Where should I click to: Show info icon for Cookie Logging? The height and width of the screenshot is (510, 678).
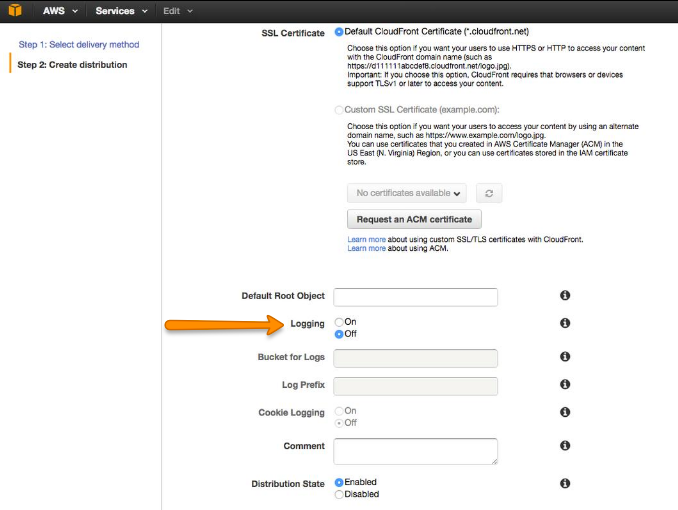coord(565,413)
